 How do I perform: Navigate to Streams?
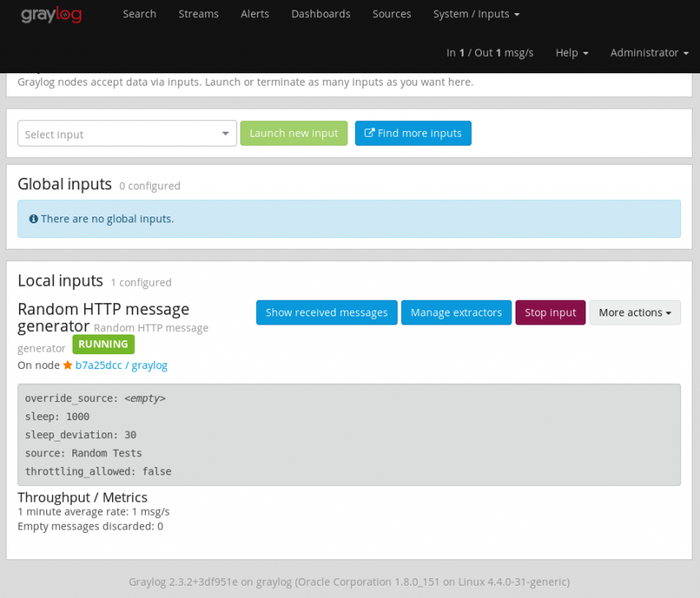pos(198,14)
